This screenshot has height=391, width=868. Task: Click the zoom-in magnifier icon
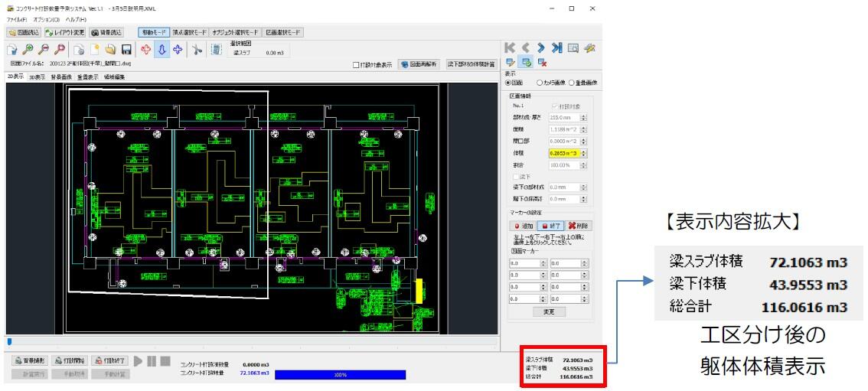coord(28,50)
